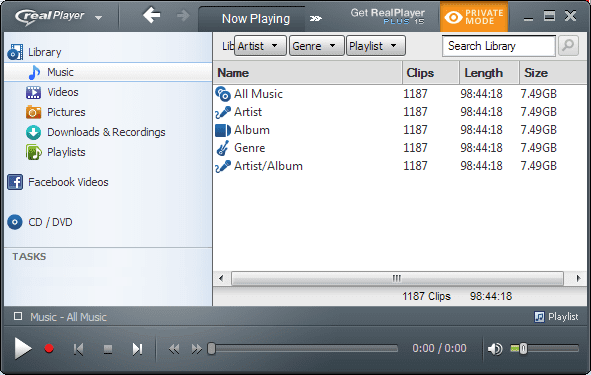Click the Downloads arrow icon
The height and width of the screenshot is (375, 591).
point(34,132)
